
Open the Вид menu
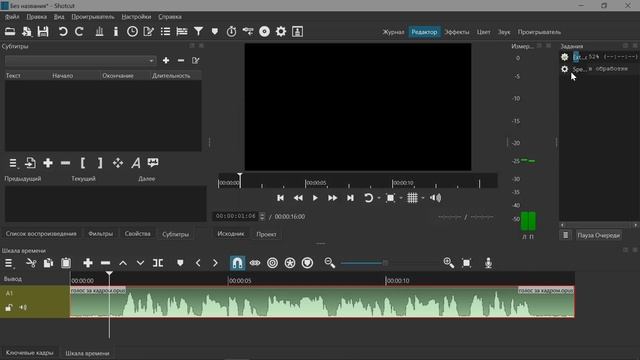click(59, 17)
